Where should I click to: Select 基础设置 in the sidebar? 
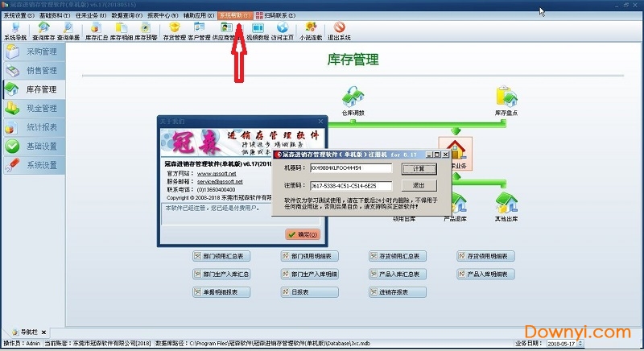[x=34, y=147]
